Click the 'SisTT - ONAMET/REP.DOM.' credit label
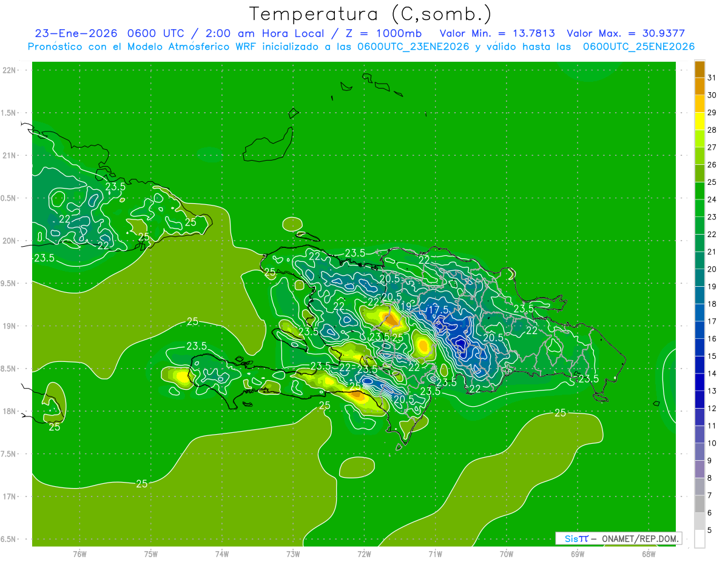 [x=619, y=538]
